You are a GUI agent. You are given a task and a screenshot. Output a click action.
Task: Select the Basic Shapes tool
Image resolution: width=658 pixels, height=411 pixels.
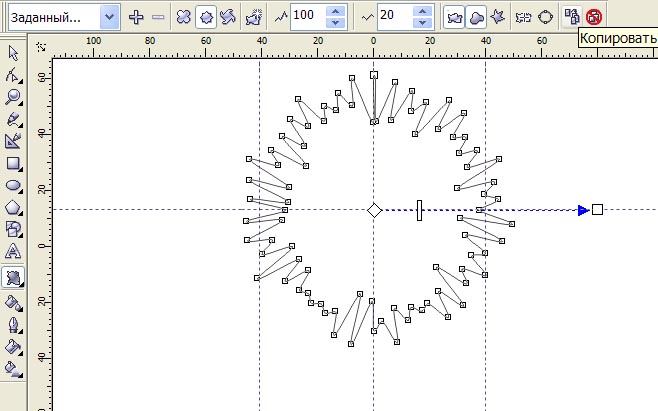pos(13,229)
